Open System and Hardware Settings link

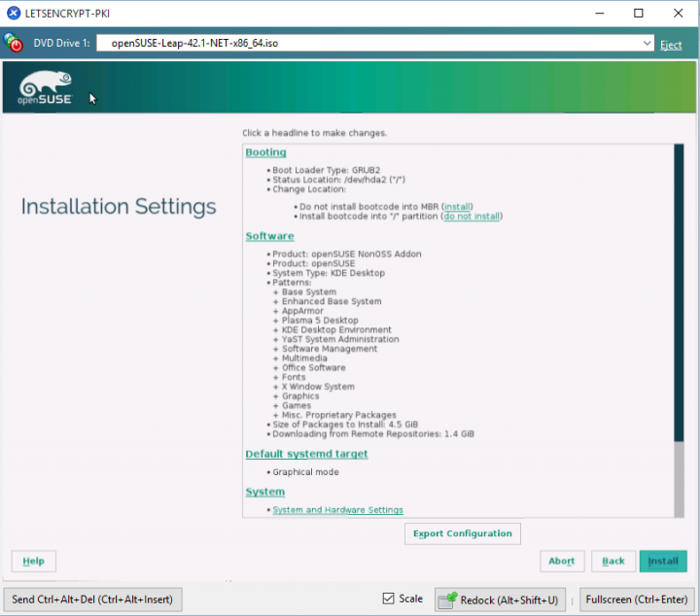(x=337, y=510)
